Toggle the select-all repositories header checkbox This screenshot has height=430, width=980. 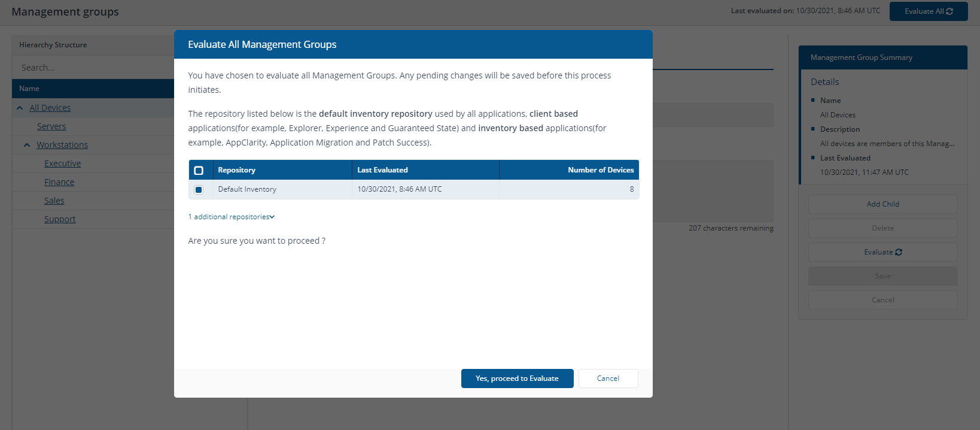click(x=199, y=170)
